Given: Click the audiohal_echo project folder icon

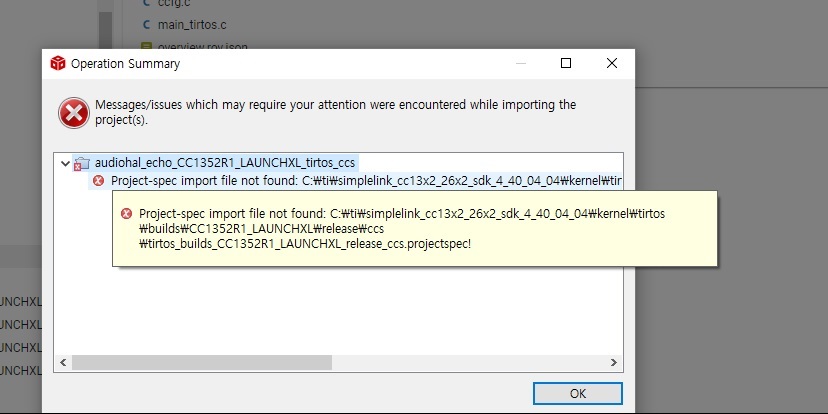Looking at the screenshot, I should pos(82,163).
